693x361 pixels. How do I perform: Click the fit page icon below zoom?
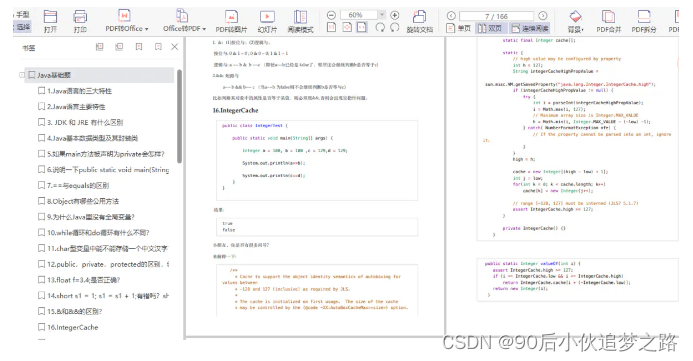(x=347, y=27)
